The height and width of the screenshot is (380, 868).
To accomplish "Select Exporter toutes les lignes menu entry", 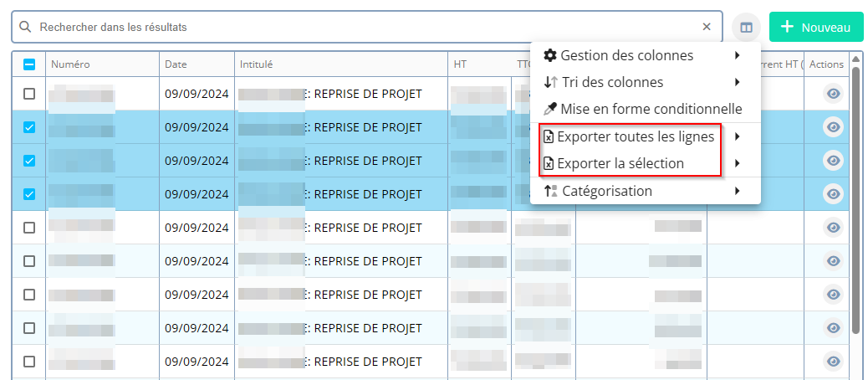I will 635,136.
